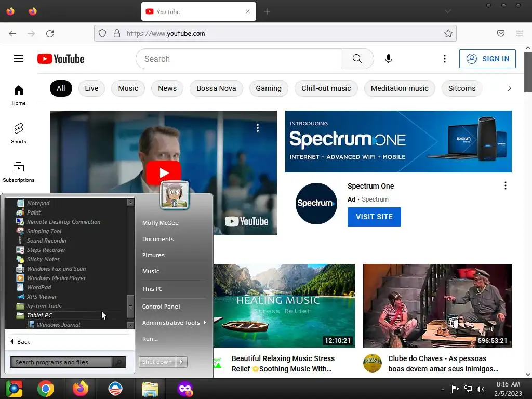
Task: Click the Windows Start button
Action: click(x=14, y=389)
